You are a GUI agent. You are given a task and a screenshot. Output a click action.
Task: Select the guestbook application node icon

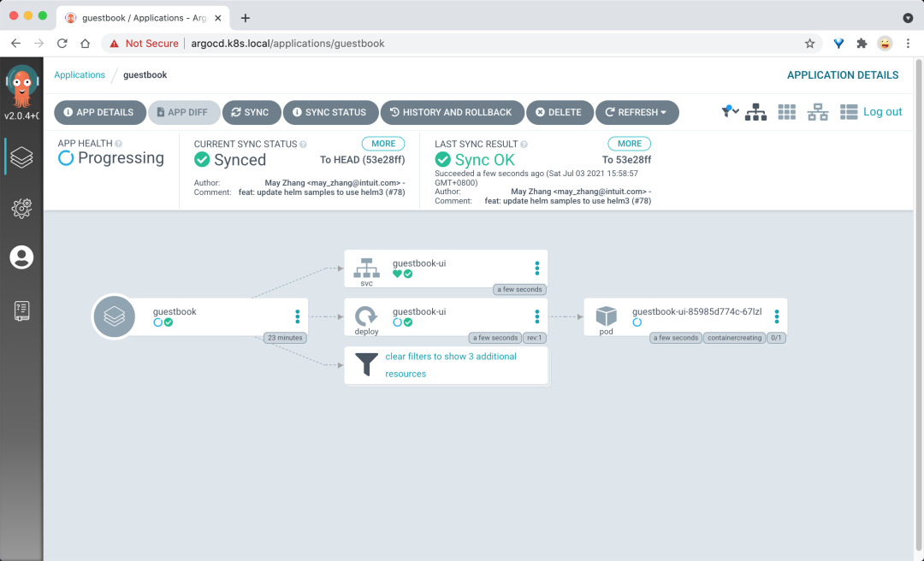pos(115,316)
